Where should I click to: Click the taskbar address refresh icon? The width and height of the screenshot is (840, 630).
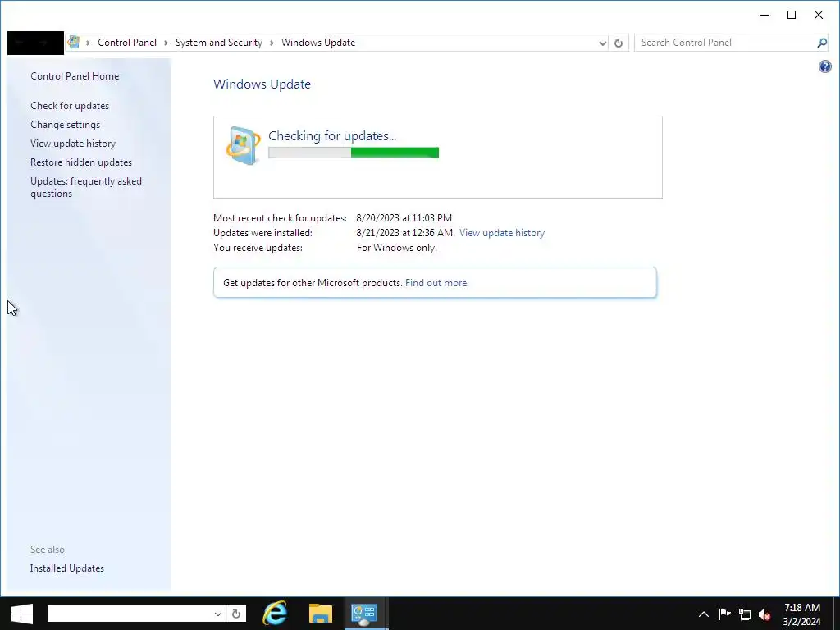pos(236,614)
